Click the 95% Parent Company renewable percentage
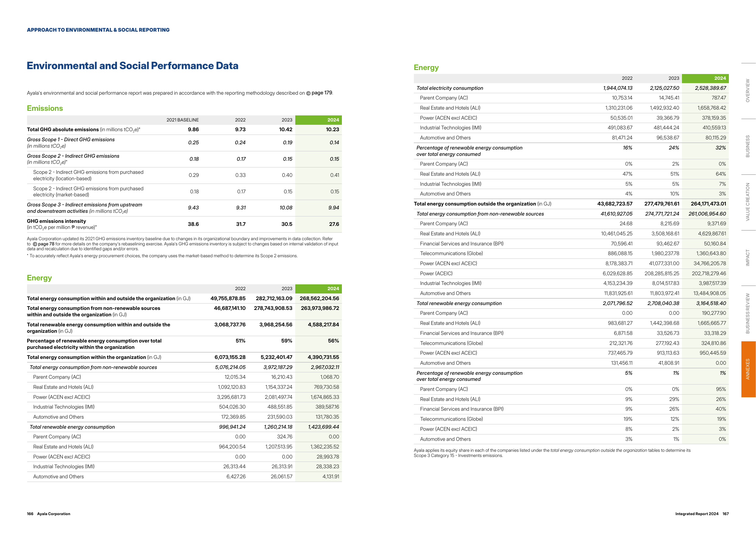The height and width of the screenshot is (534, 756). tap(720, 389)
